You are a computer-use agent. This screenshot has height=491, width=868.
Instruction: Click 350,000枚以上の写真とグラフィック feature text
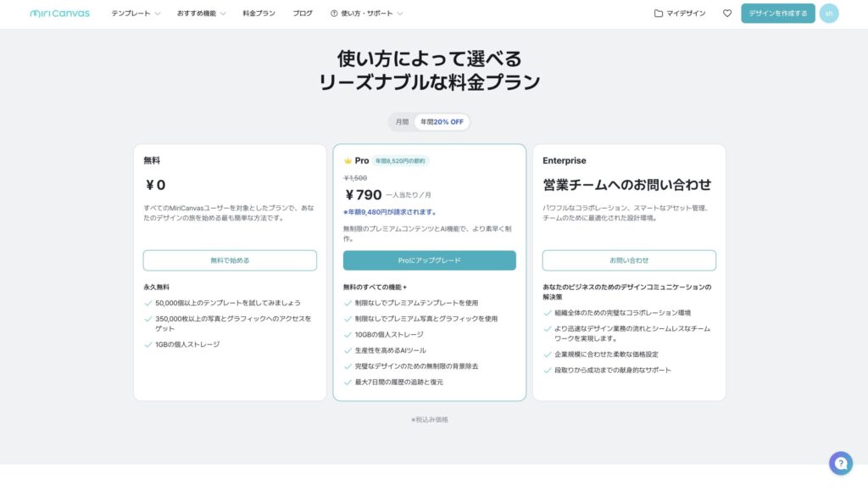click(233, 323)
